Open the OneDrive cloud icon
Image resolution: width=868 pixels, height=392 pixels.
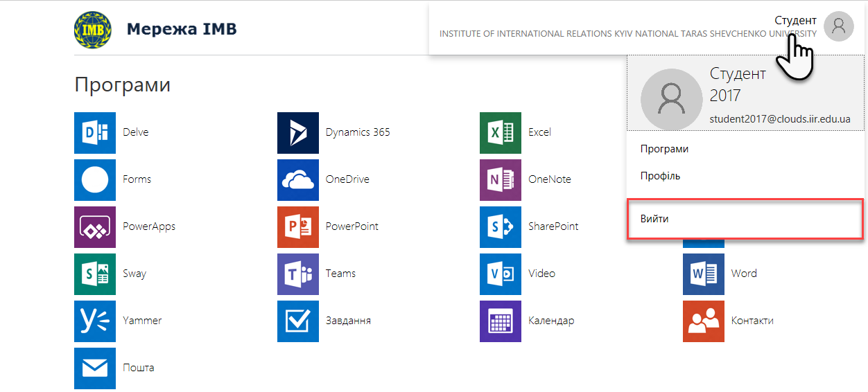click(298, 179)
